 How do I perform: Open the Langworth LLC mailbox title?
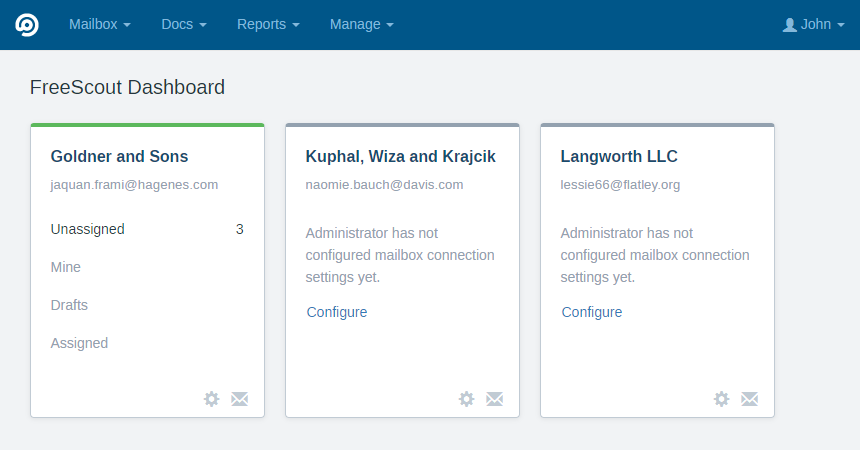(x=619, y=156)
